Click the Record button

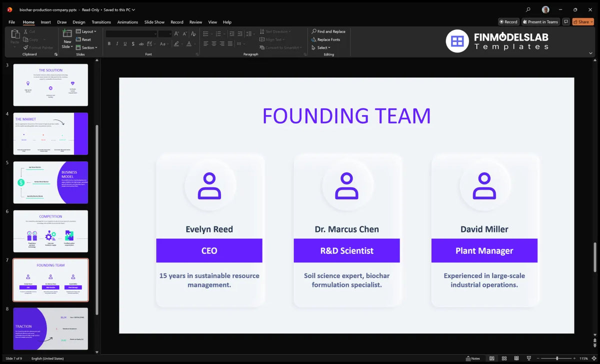[x=508, y=22]
